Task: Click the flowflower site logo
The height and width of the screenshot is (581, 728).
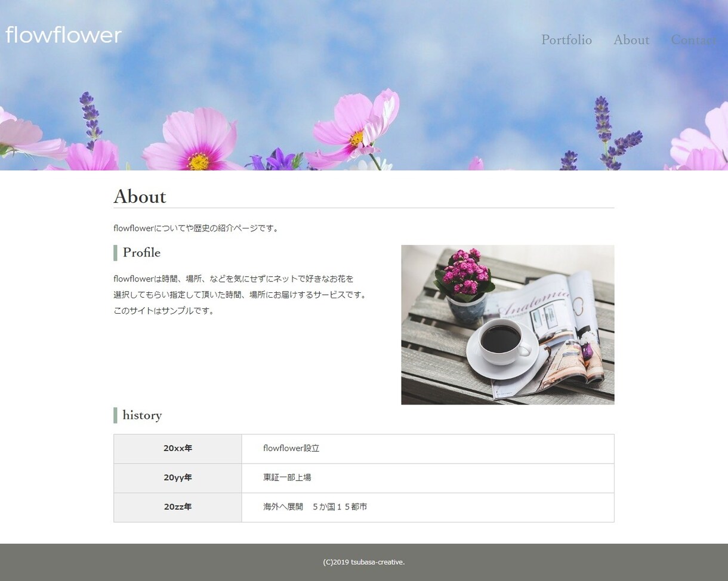Action: point(63,35)
